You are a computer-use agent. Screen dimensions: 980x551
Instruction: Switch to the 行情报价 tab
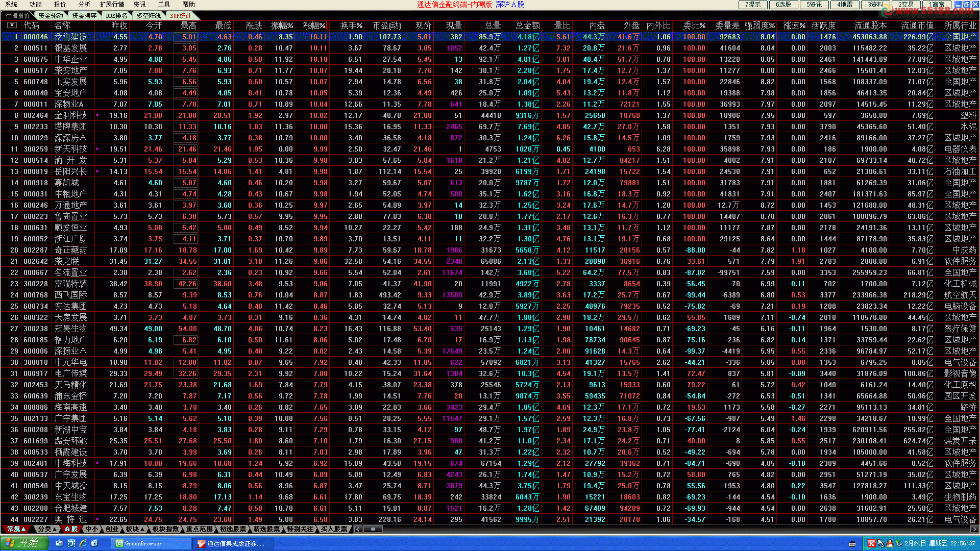tap(18, 16)
